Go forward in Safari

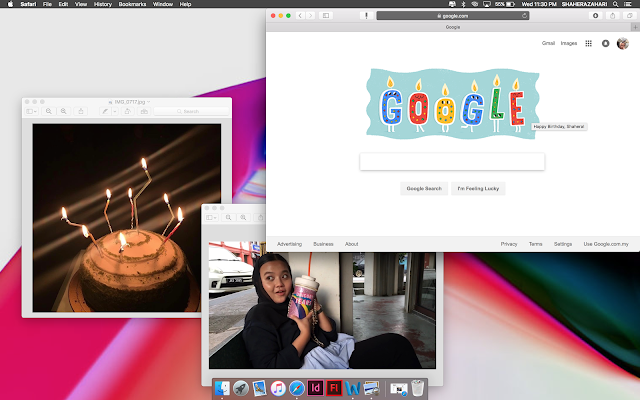311,16
